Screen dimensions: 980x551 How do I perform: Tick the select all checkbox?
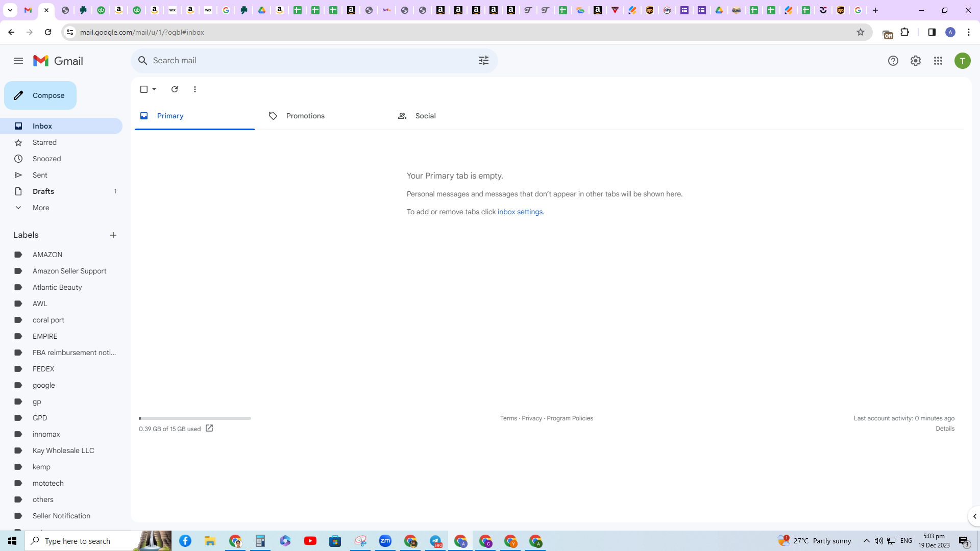point(144,89)
